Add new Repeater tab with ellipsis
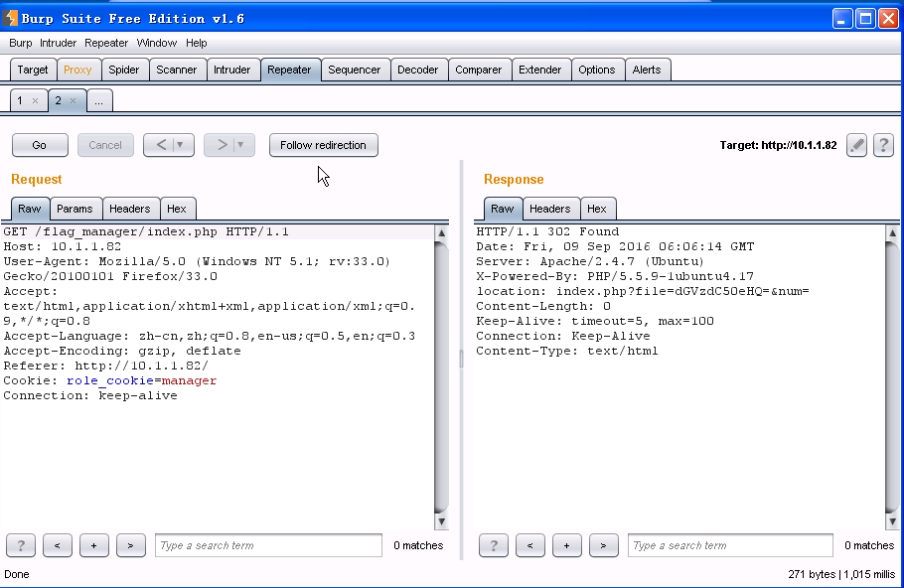 click(99, 101)
